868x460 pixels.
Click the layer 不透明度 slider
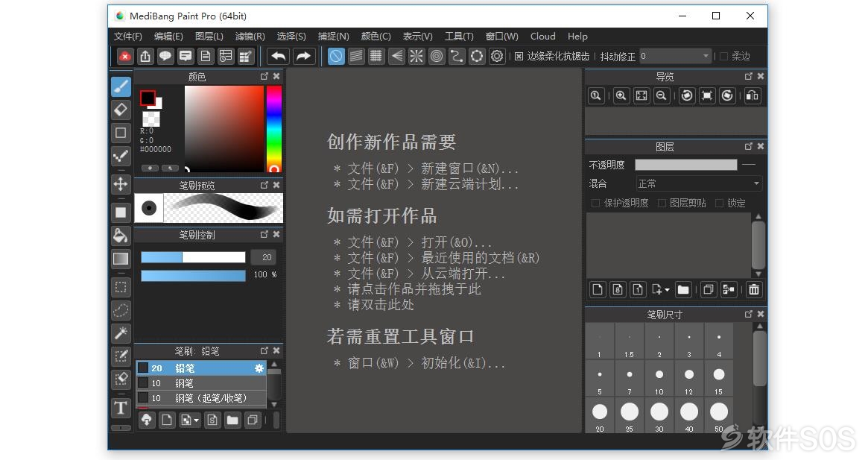click(686, 165)
